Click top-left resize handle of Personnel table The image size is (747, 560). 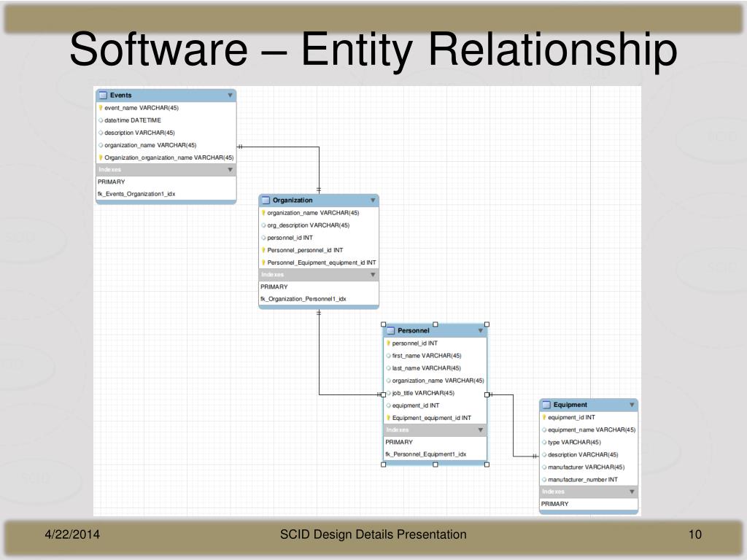384,324
